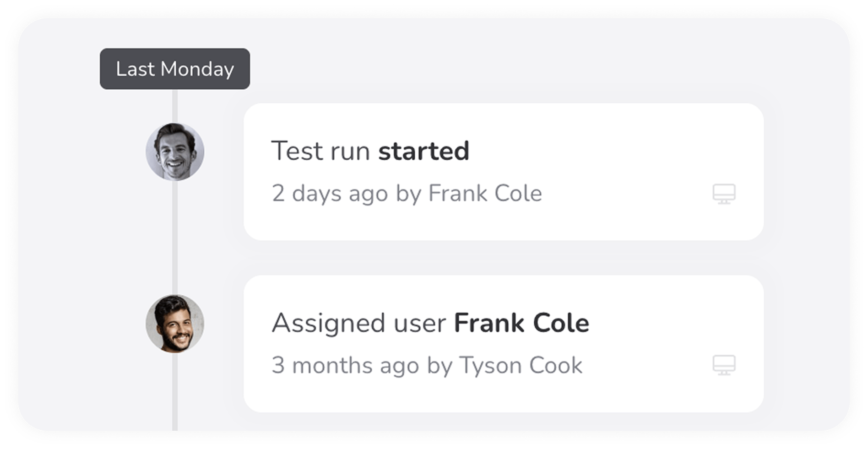The height and width of the screenshot is (449, 868).
Task: Click the avatar next to Test run started
Action: tap(174, 151)
